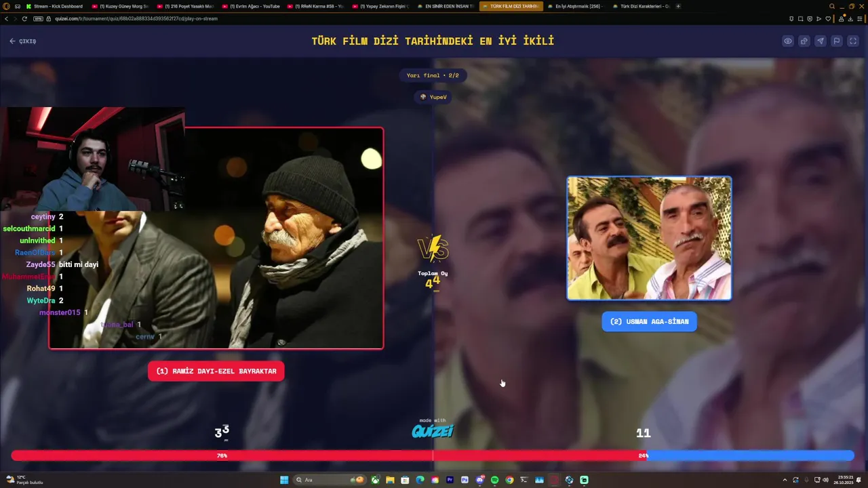Switch to En İyi Atıştırmalık [256] tab
Image resolution: width=868 pixels, height=488 pixels.
576,6
